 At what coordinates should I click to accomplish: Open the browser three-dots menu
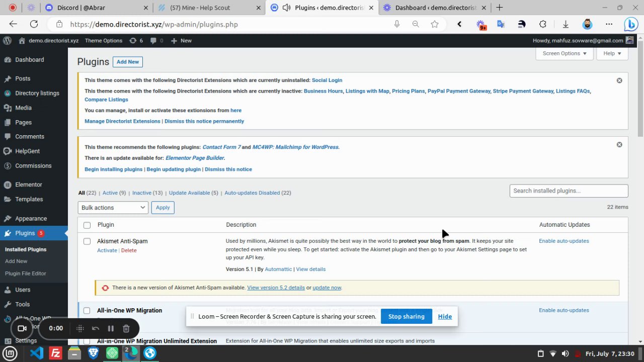coord(609,24)
